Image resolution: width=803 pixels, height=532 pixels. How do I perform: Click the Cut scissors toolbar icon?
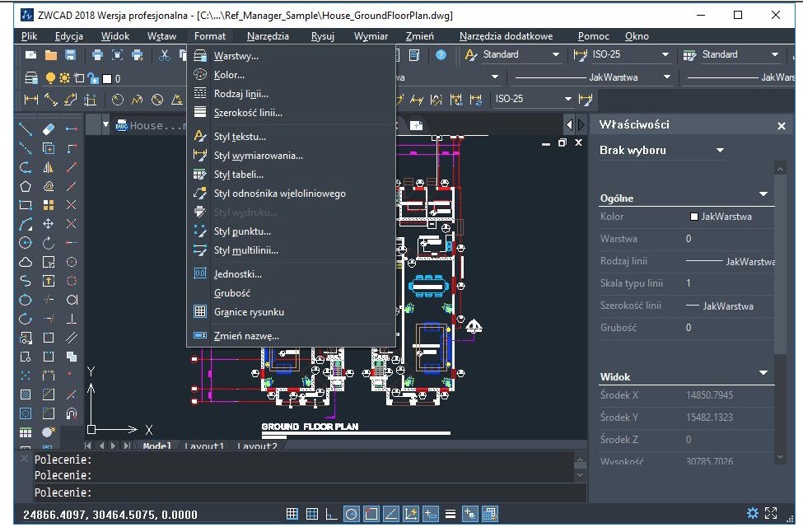(x=165, y=55)
